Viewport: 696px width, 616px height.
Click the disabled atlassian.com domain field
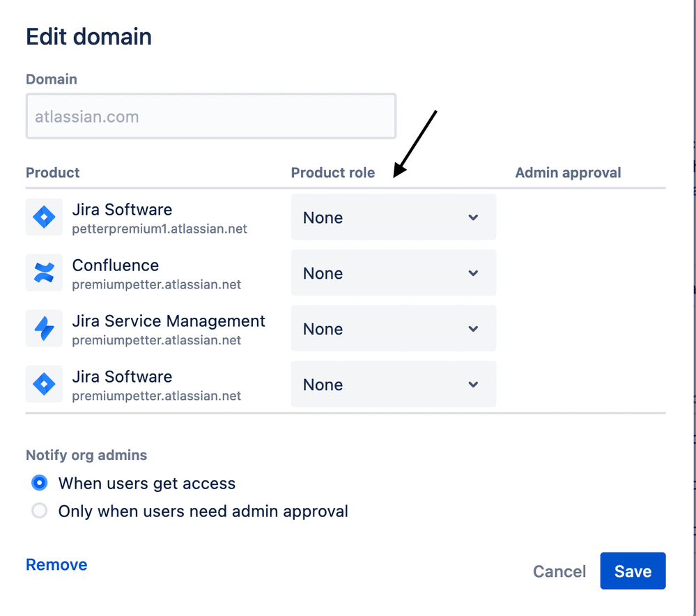(211, 116)
